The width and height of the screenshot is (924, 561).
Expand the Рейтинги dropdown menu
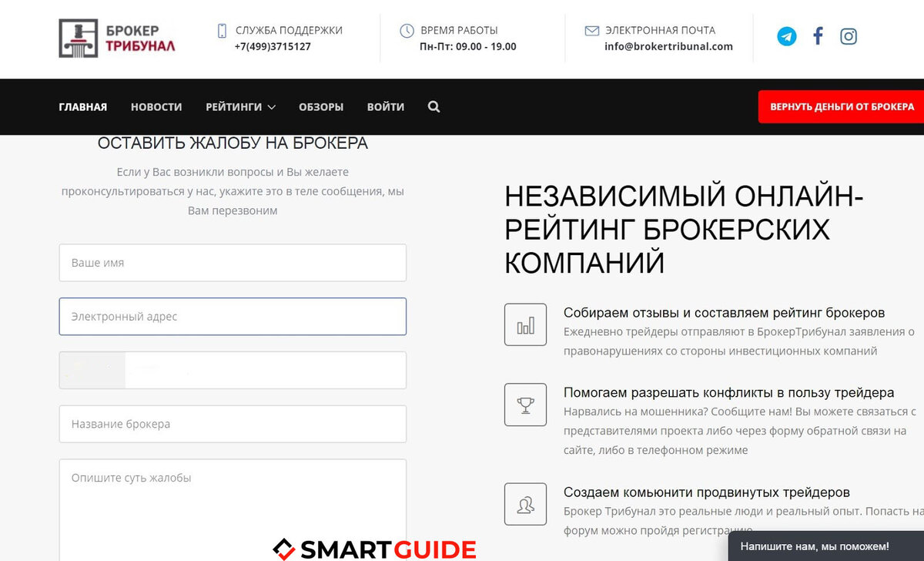tap(240, 107)
